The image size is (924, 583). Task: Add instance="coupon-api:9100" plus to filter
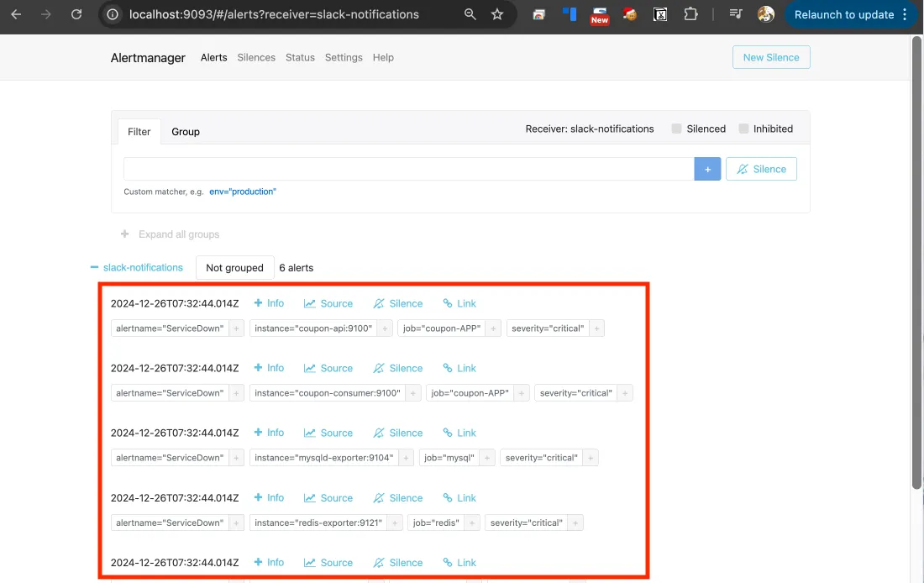385,328
